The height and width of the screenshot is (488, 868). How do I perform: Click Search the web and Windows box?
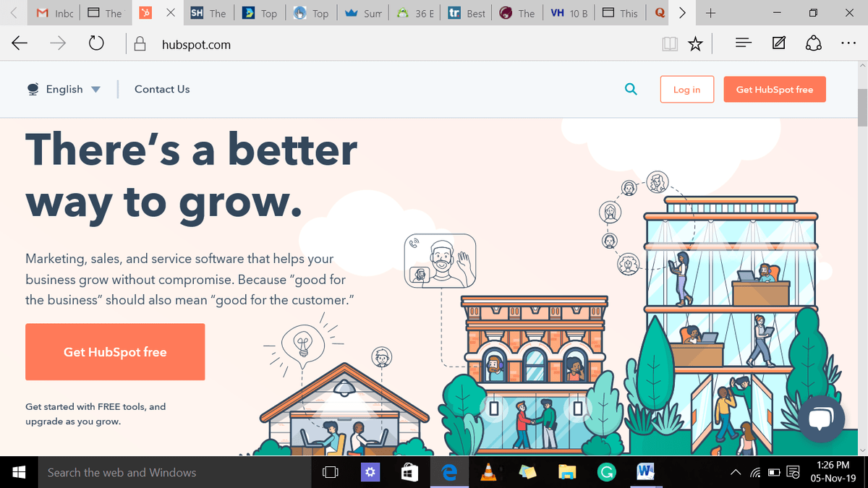[174, 472]
